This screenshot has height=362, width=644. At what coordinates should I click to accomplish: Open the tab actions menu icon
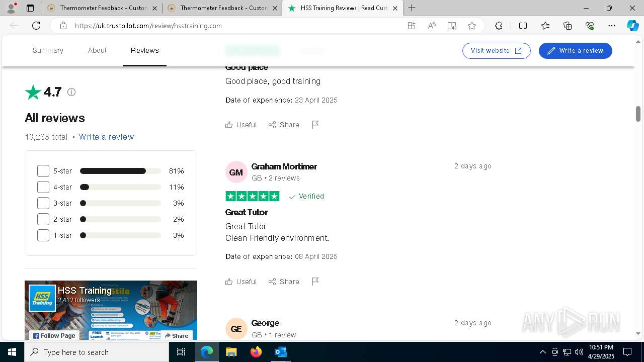tap(30, 8)
